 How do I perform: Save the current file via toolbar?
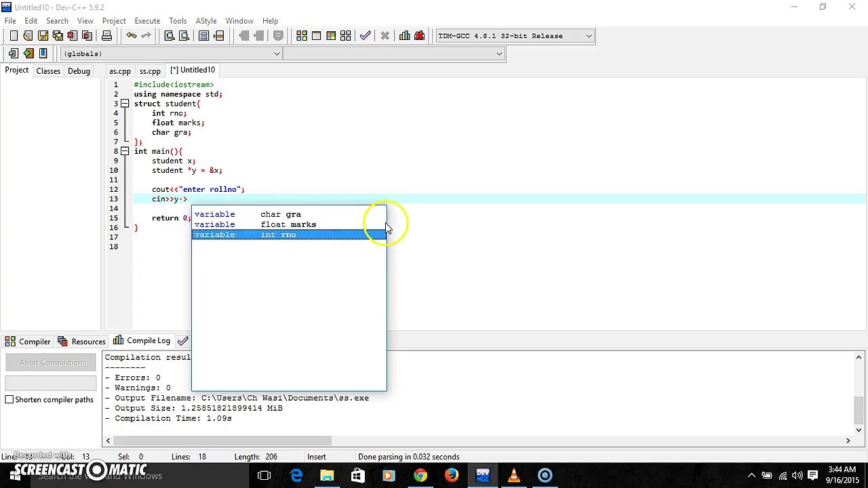pyautogui.click(x=43, y=36)
